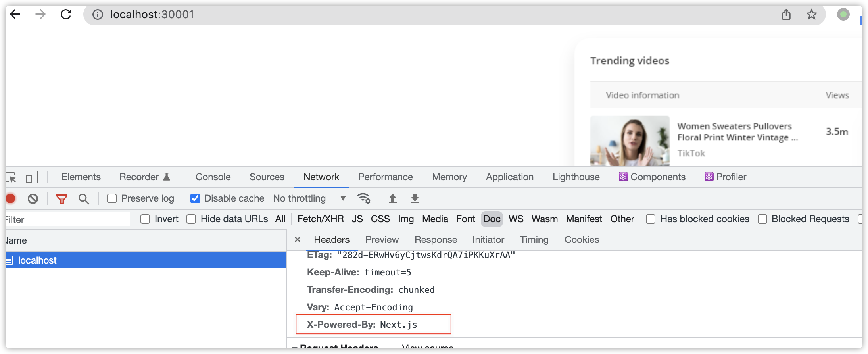Image resolution: width=868 pixels, height=354 pixels.
Task: Click the X-Powered-By: Next.js header
Action: point(362,325)
